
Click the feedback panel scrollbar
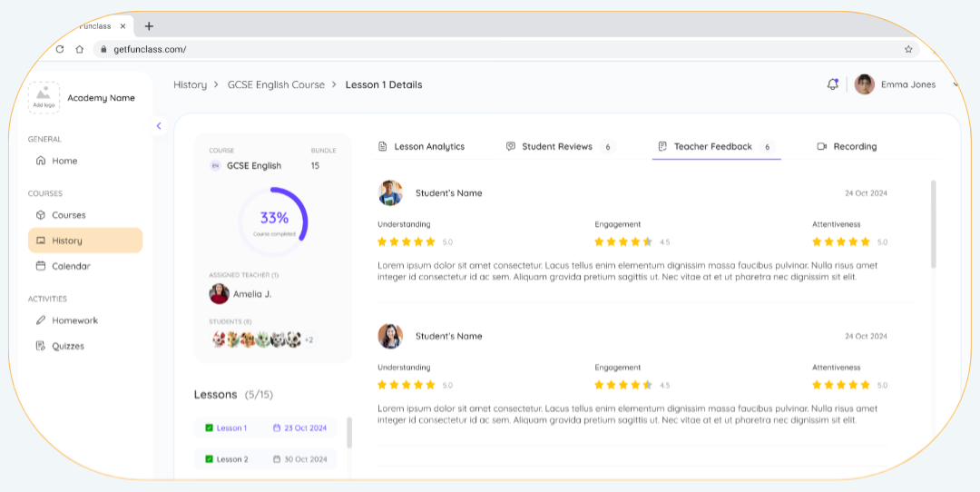click(x=934, y=224)
